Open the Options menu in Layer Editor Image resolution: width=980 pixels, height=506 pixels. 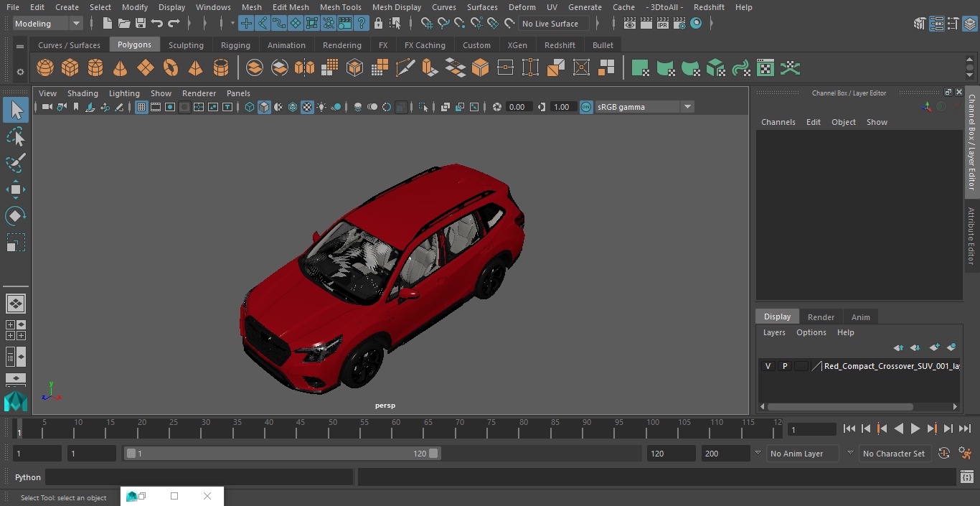[811, 332]
